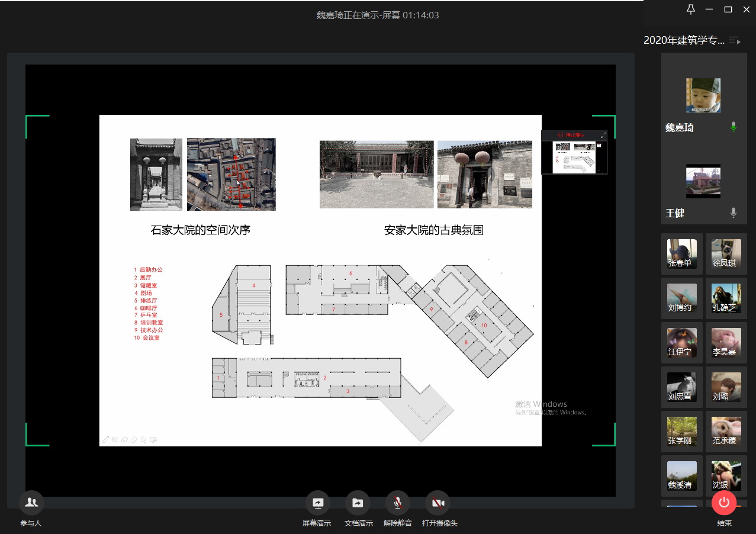Turn on camera with 打开摄像头
Viewport: 756px width, 534px height.
437,503
